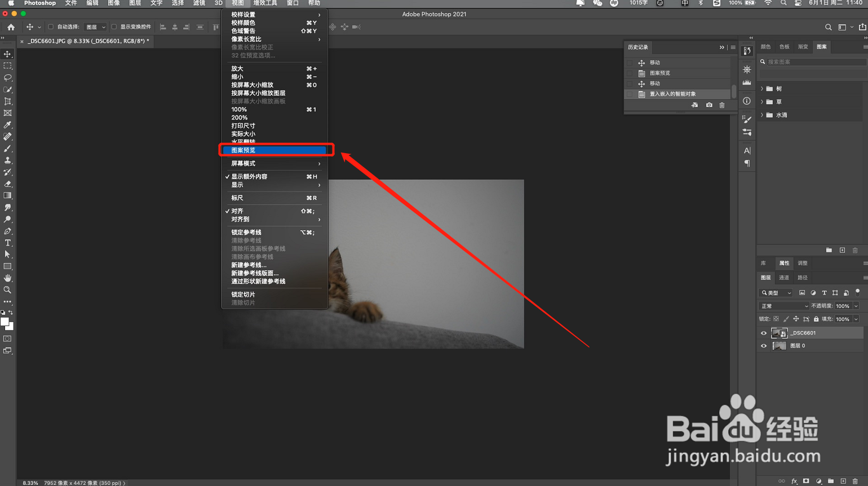The image size is (868, 486).
Task: Click default colors icon above swatches
Action: 3,313
